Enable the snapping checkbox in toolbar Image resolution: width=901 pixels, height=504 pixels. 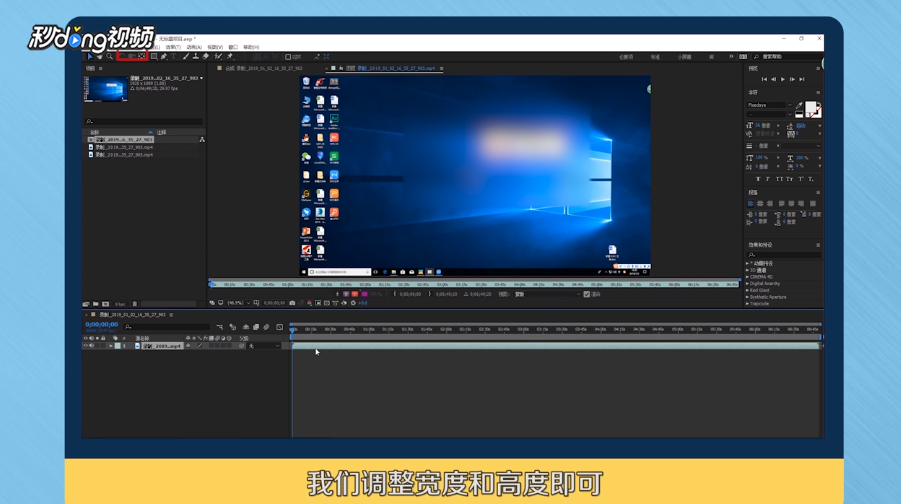coord(288,57)
